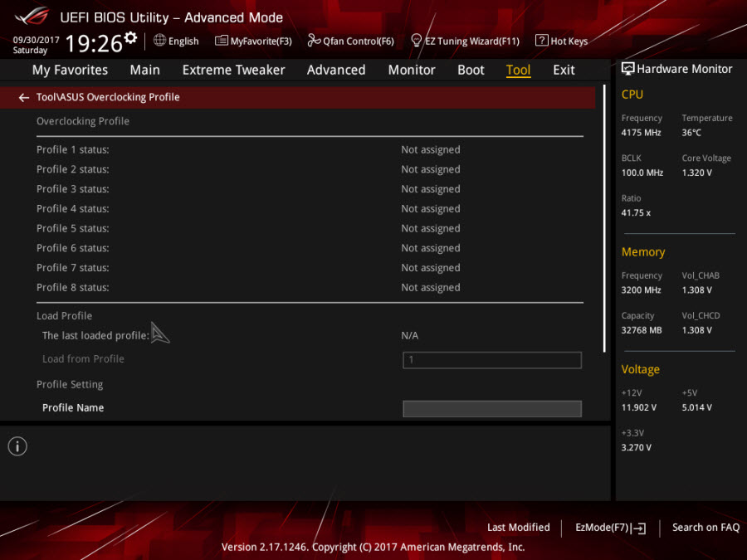747x560 pixels.
Task: Click the Hardware Monitor display icon
Action: (x=628, y=69)
